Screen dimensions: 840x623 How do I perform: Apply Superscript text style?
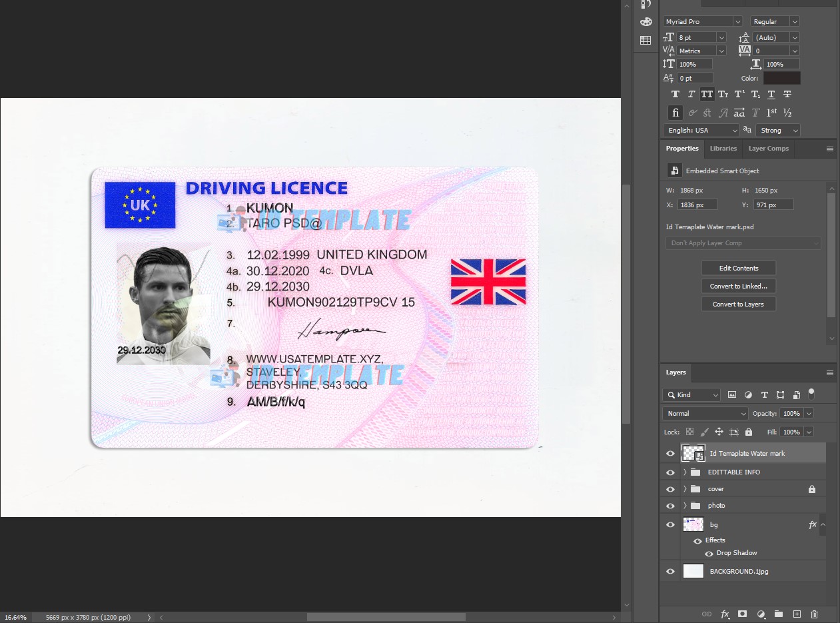tap(739, 95)
